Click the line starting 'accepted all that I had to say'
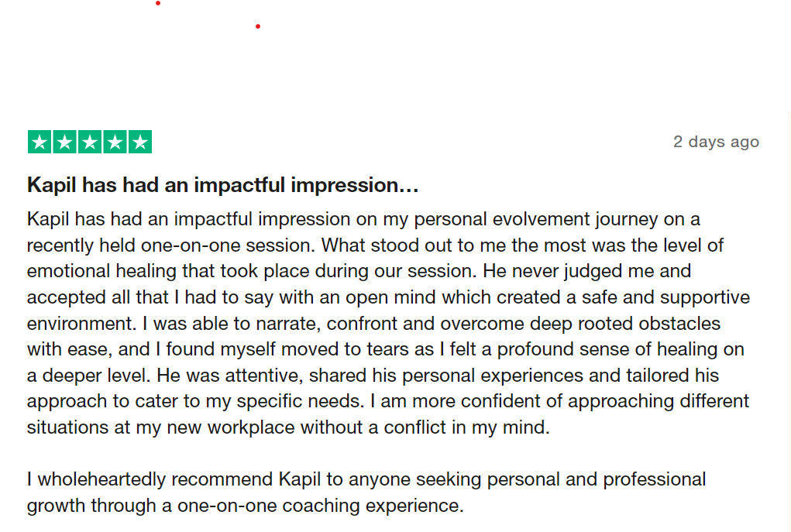The width and height of the screenshot is (791, 532). 388,297
